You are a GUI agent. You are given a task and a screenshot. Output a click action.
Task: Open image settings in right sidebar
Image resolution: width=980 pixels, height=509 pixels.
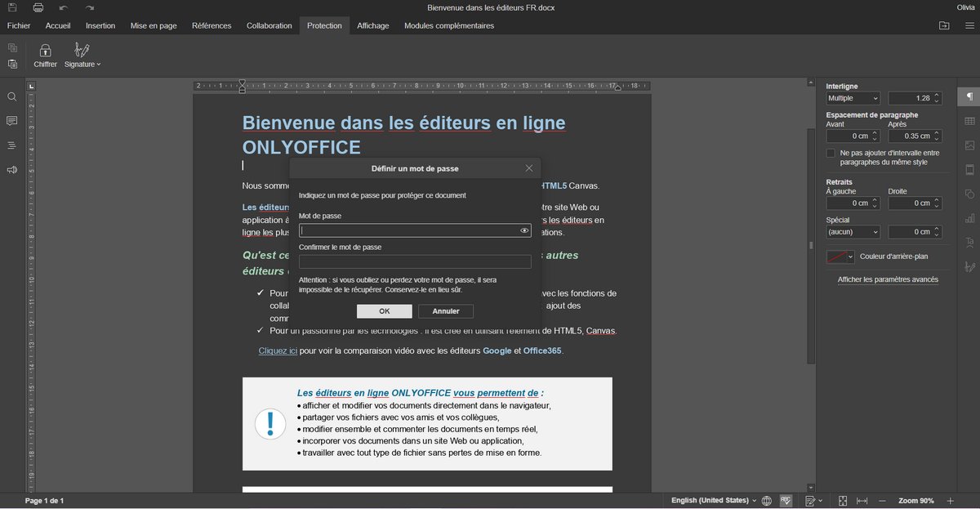[969, 145]
